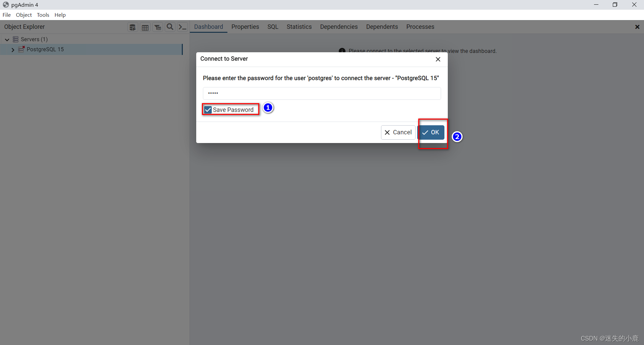Switch to the Dependencies tab
The width and height of the screenshot is (644, 345).
pyautogui.click(x=339, y=27)
